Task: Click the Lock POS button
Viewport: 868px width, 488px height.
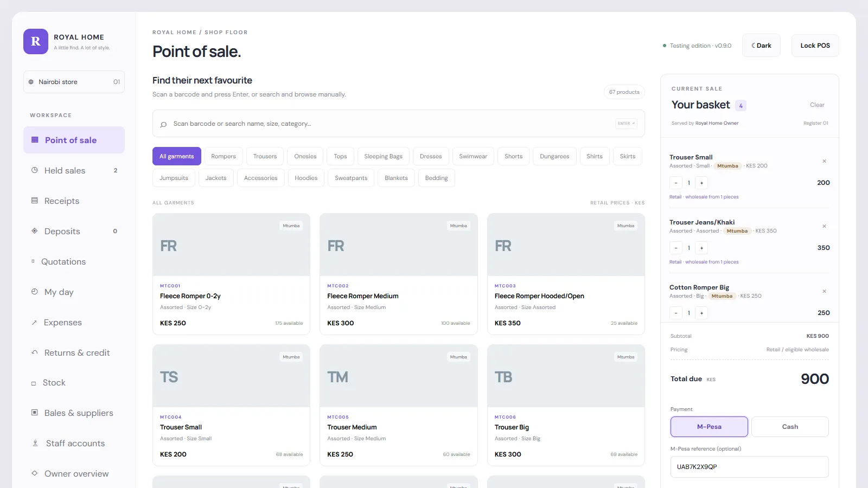Action: [x=815, y=46]
